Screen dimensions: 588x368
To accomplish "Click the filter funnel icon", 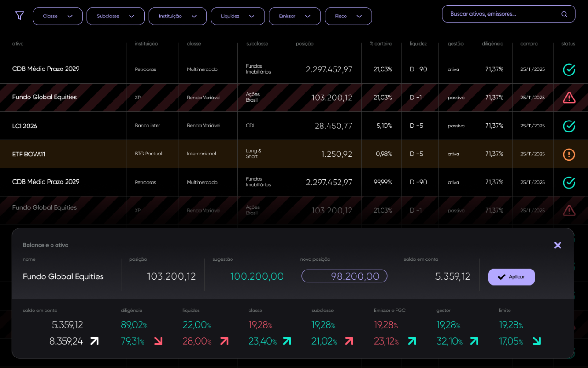I will tap(19, 16).
